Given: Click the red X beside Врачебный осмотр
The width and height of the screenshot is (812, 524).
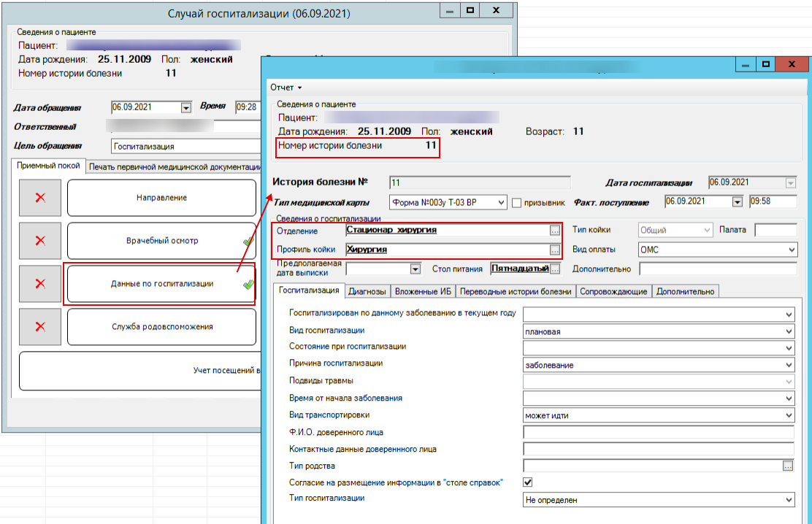Looking at the screenshot, I should (x=40, y=241).
